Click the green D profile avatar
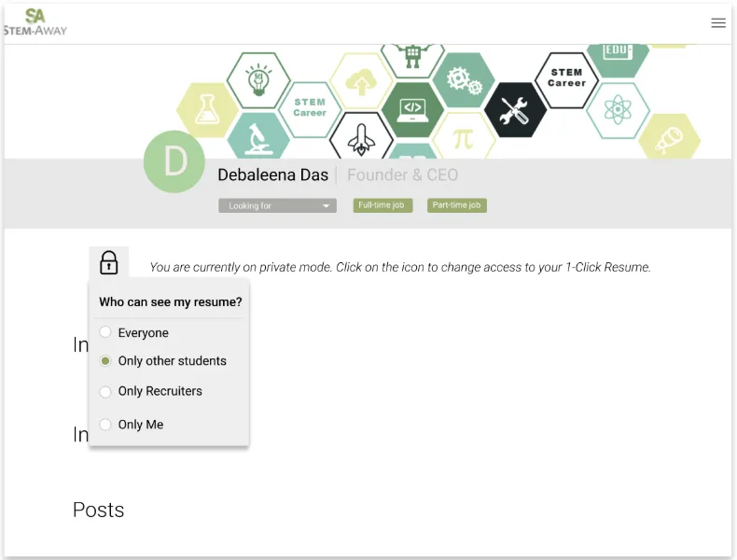Image resolution: width=737 pixels, height=560 pixels. pos(174,162)
